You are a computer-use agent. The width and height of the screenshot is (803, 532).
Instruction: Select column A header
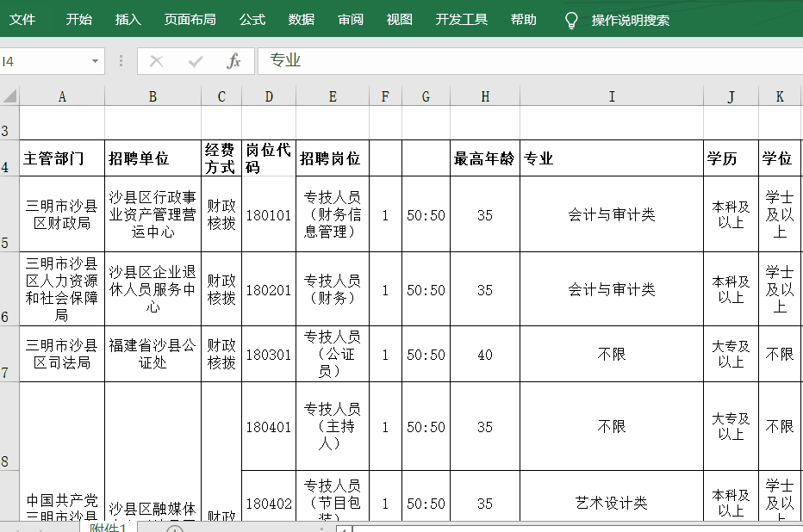click(x=62, y=96)
